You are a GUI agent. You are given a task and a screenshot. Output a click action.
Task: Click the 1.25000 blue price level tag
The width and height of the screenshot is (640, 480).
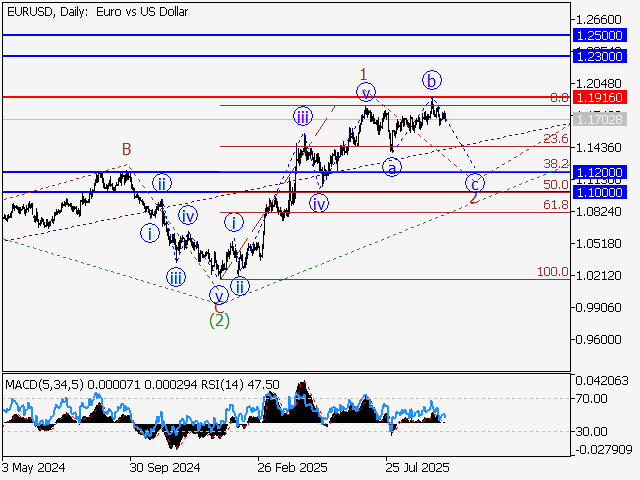pos(600,35)
